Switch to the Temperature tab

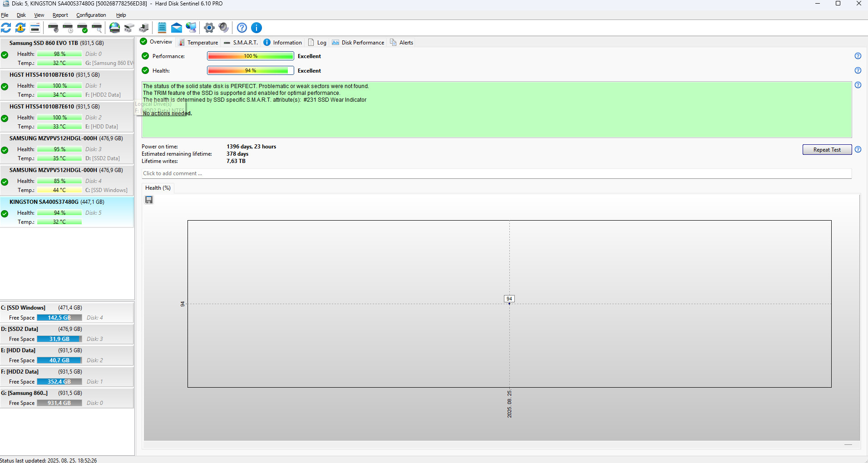click(198, 43)
